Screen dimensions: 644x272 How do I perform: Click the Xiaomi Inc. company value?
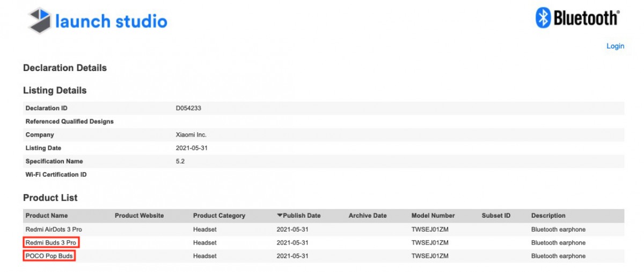click(x=191, y=135)
